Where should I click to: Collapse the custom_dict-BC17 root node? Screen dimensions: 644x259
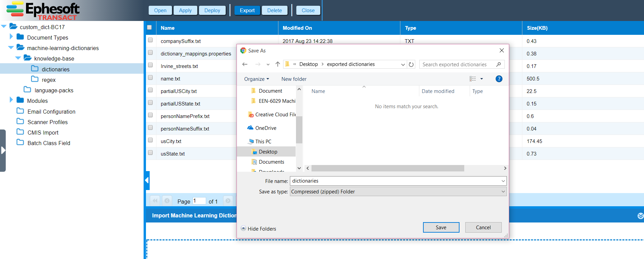4,26
